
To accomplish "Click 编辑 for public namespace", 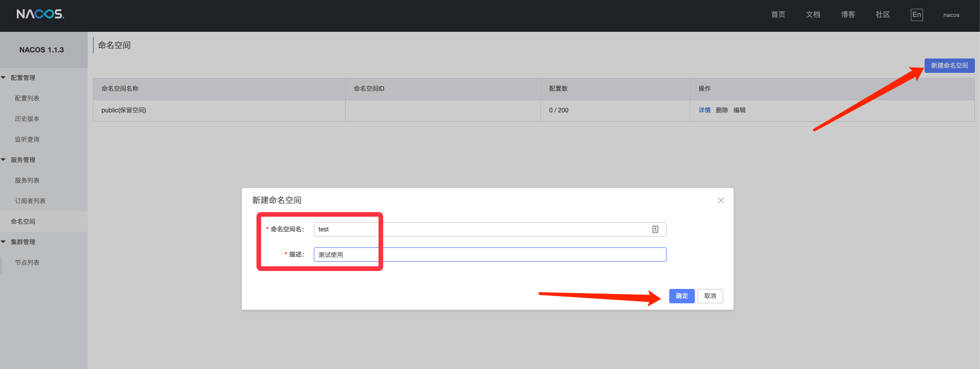I will [739, 110].
